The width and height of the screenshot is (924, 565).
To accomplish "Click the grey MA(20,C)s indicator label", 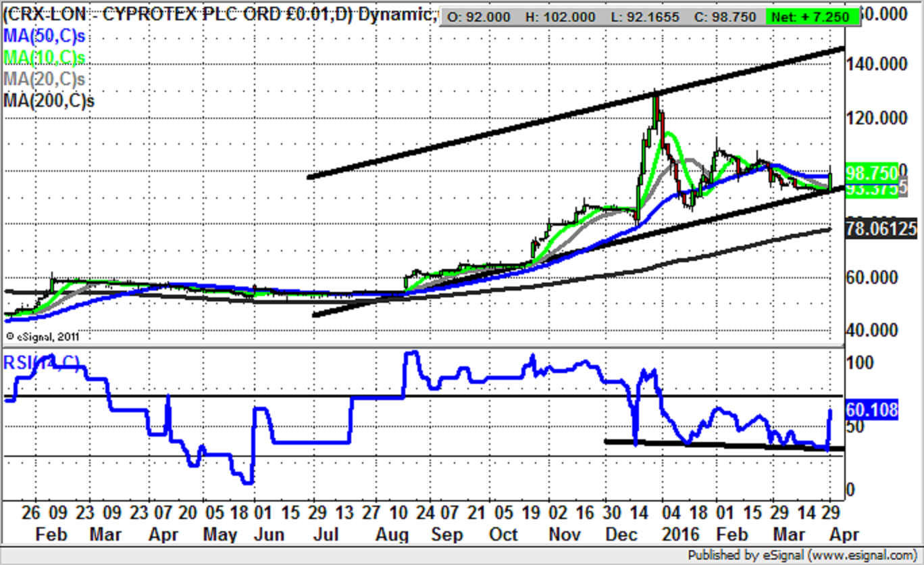I will [x=45, y=78].
